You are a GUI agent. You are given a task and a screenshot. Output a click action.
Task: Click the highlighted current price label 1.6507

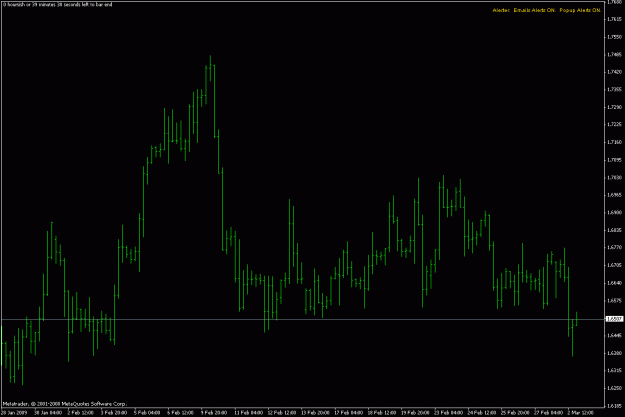click(x=614, y=319)
